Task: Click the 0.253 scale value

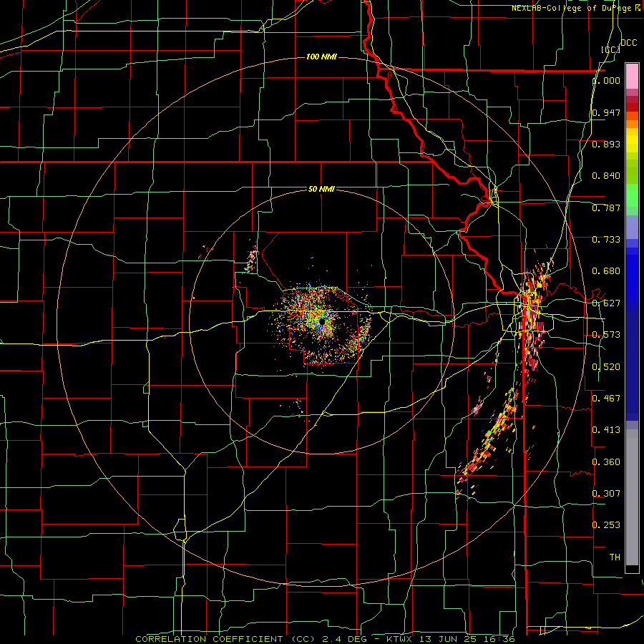Action: coord(606,525)
